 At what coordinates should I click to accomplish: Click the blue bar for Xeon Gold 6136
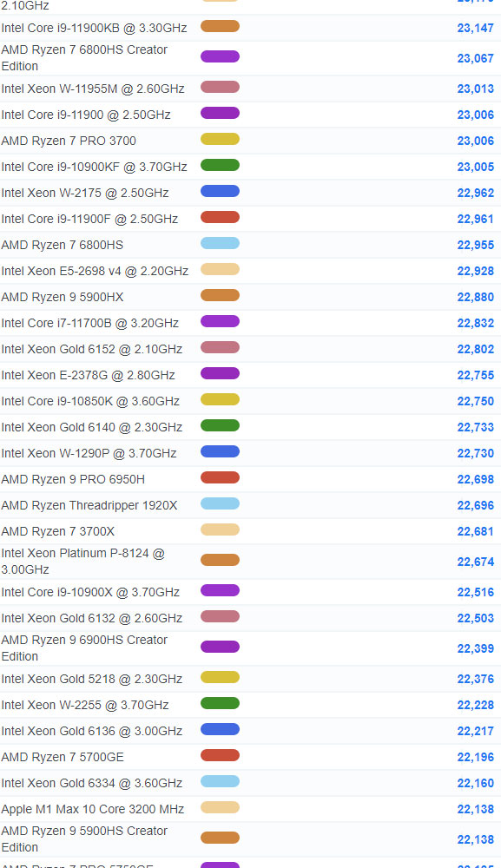[220, 729]
